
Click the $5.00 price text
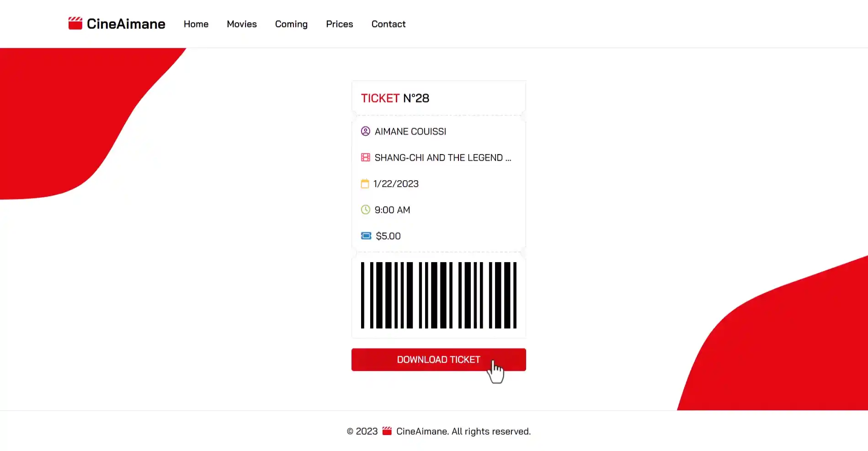389,236
